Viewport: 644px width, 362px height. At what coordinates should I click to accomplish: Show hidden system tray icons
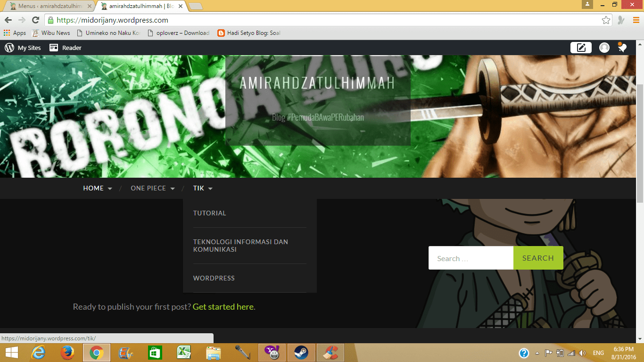537,353
